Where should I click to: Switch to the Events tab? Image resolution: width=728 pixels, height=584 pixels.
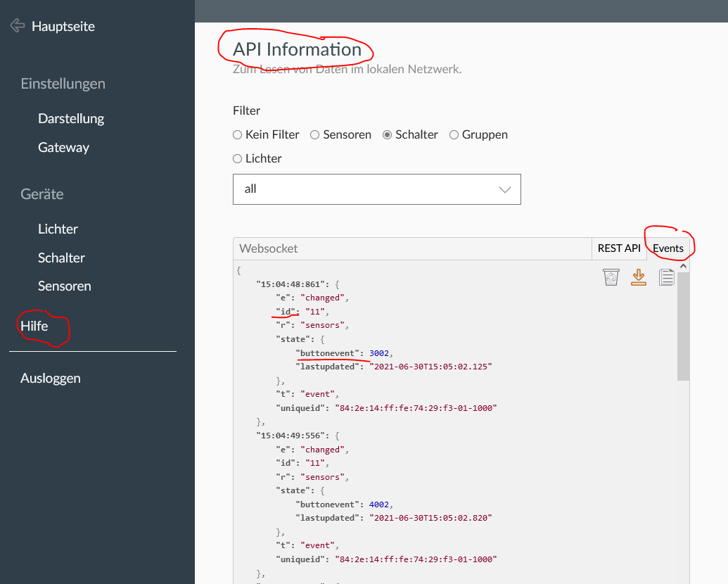click(x=668, y=248)
